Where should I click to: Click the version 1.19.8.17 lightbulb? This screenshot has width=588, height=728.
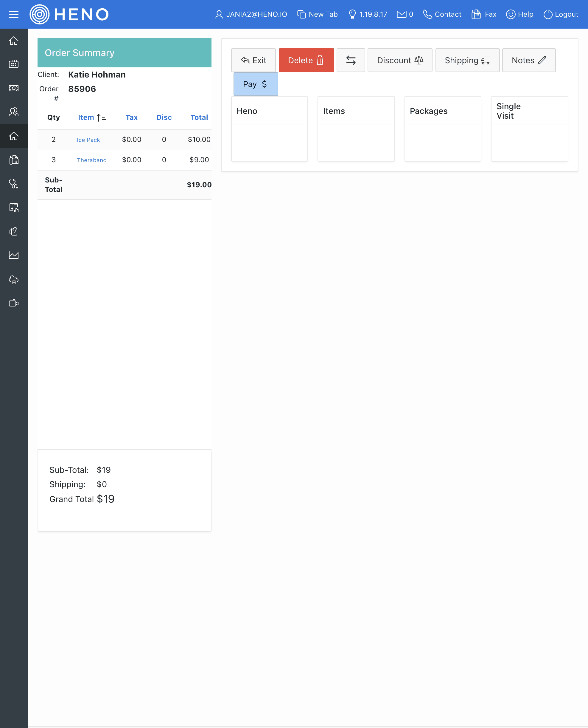(x=368, y=14)
